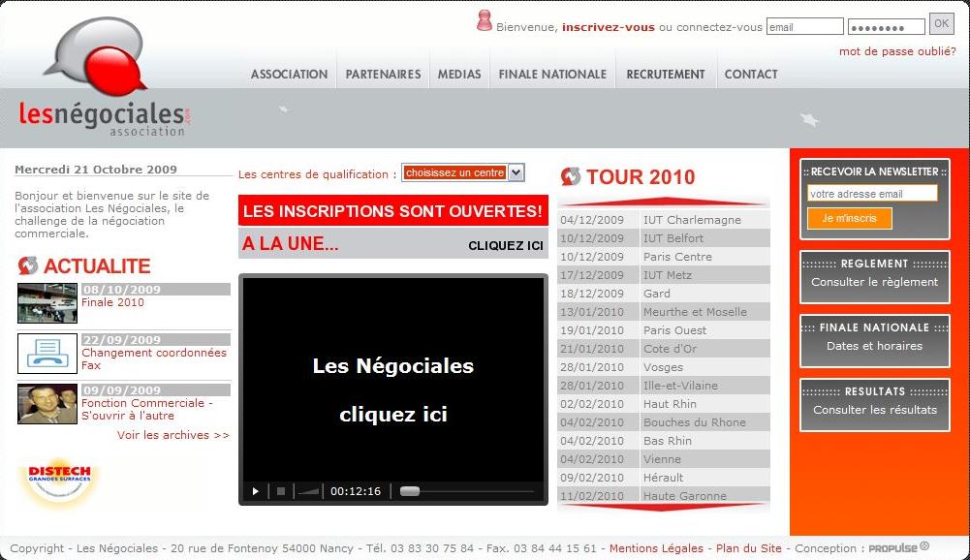This screenshot has width=970, height=560.
Task: Open the FINALE NATIONALE menu
Action: click(x=552, y=75)
